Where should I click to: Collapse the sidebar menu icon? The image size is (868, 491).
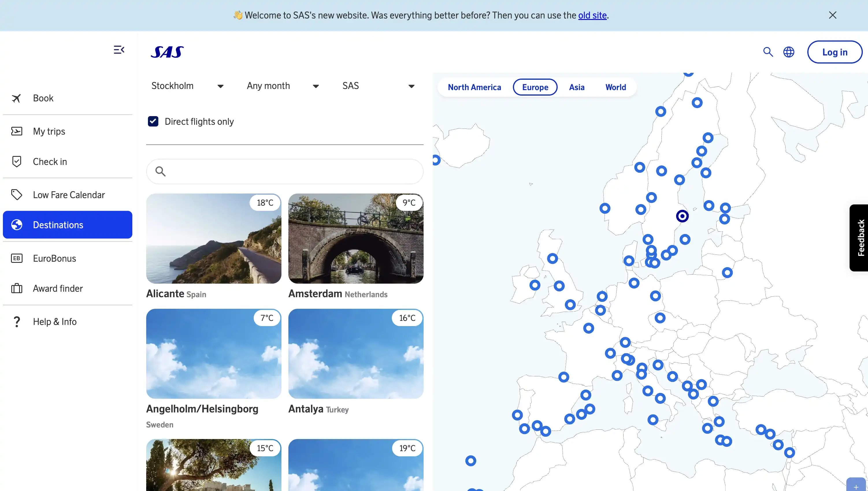tap(119, 50)
